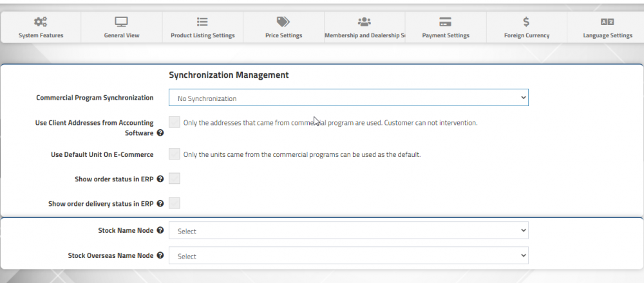The height and width of the screenshot is (283, 644).
Task: Open Stock Overseas Name Node select dropdown
Action: click(348, 255)
